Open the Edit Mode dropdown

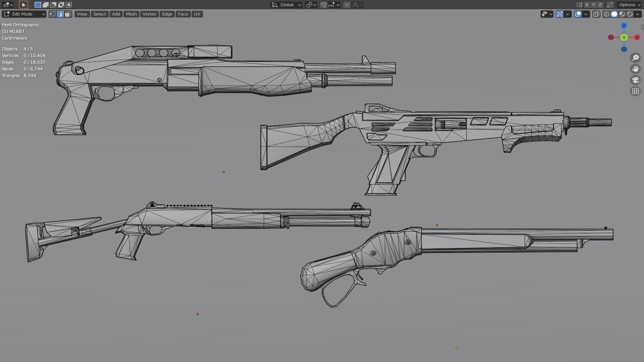pos(24,14)
